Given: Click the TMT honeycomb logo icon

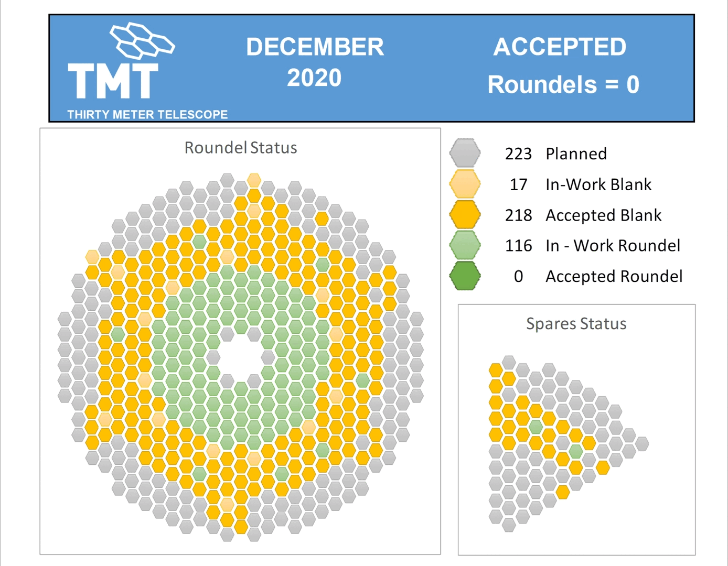Looking at the screenshot, I should click(x=142, y=40).
